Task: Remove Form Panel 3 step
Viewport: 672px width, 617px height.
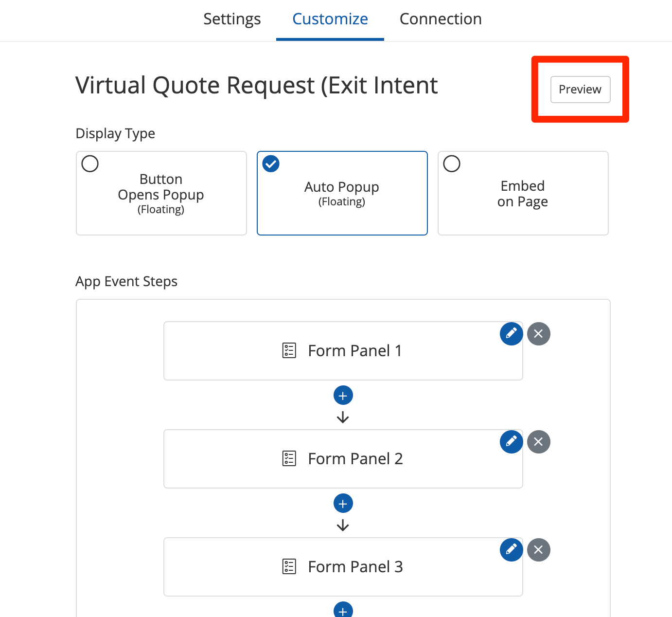Action: click(x=538, y=550)
